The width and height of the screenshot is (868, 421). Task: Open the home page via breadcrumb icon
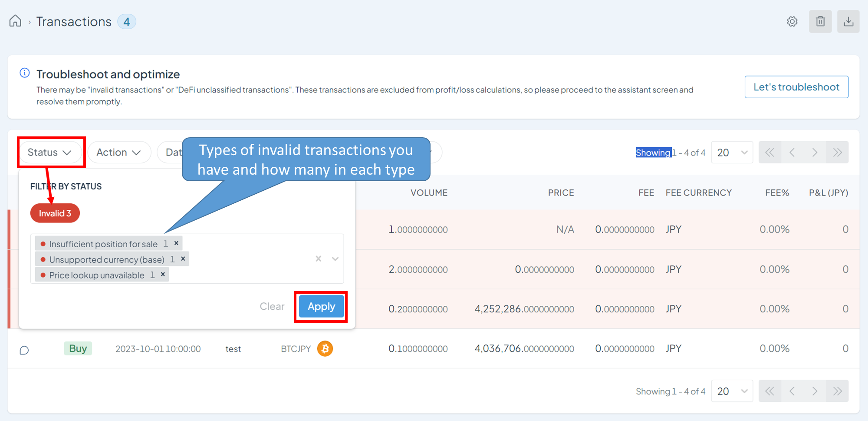pos(15,21)
